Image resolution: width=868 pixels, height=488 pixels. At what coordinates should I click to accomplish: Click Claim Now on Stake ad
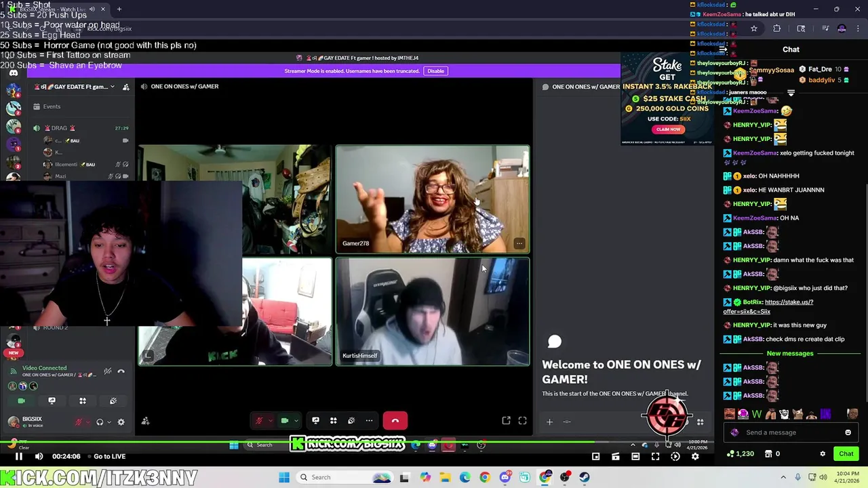pyautogui.click(x=668, y=129)
